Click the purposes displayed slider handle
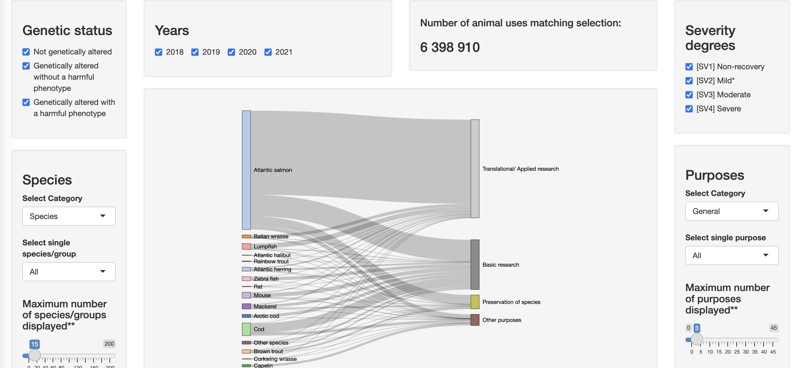The width and height of the screenshot is (800, 368). coord(697,339)
